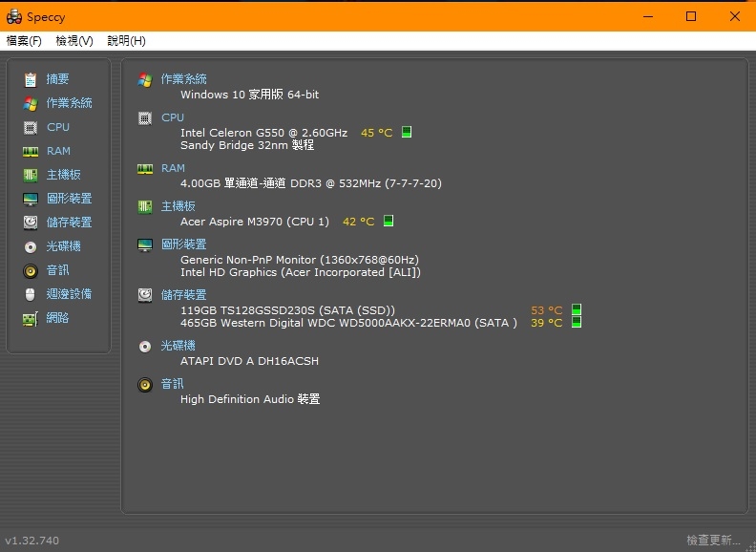
Task: Click the 主機板 board icon in sidebar
Action: click(x=31, y=175)
